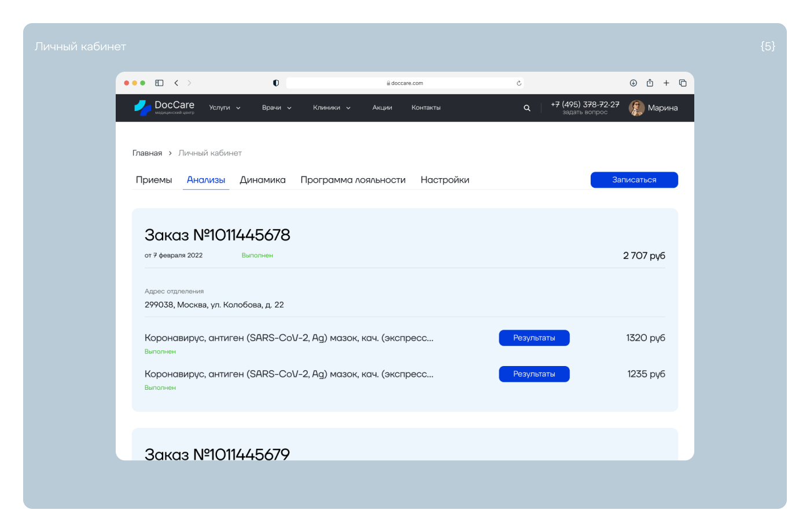Show tab overview icon in browser
810x532 pixels.
(683, 83)
